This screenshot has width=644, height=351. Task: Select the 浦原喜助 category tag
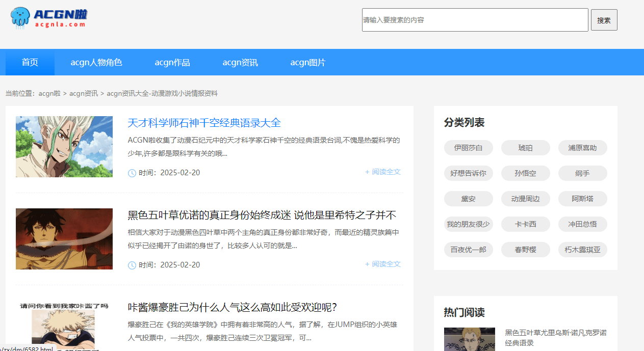583,148
